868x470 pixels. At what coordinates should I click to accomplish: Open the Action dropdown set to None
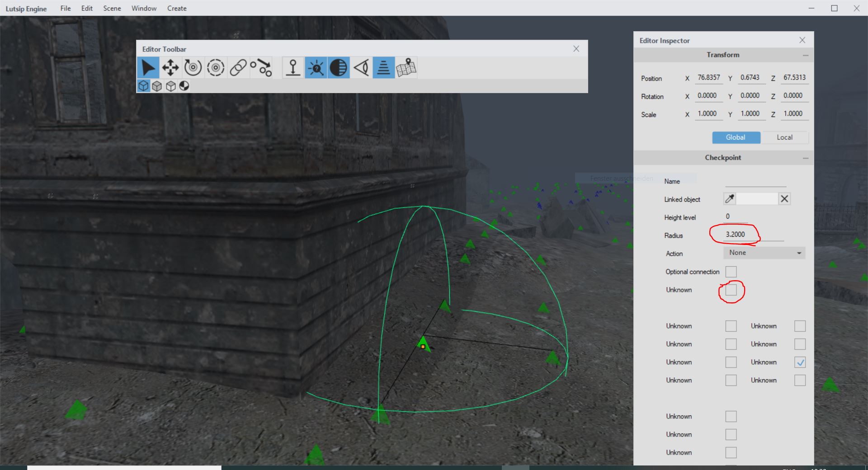(764, 253)
